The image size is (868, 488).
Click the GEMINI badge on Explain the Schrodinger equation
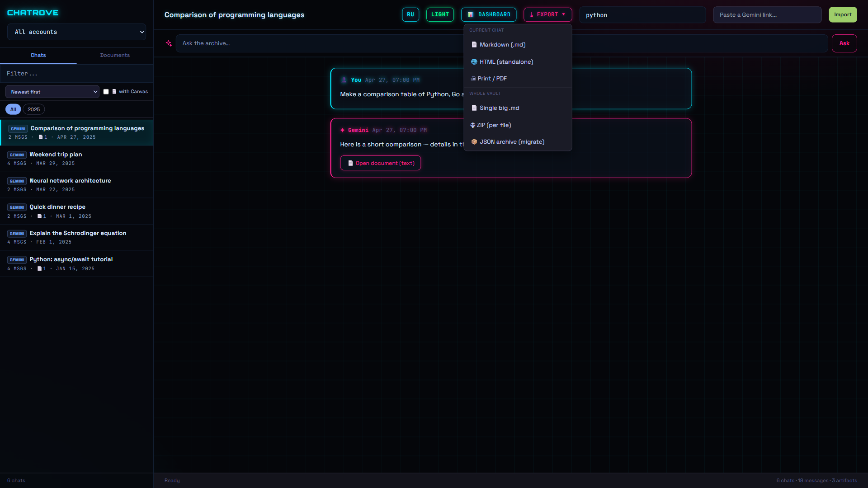[x=17, y=234]
